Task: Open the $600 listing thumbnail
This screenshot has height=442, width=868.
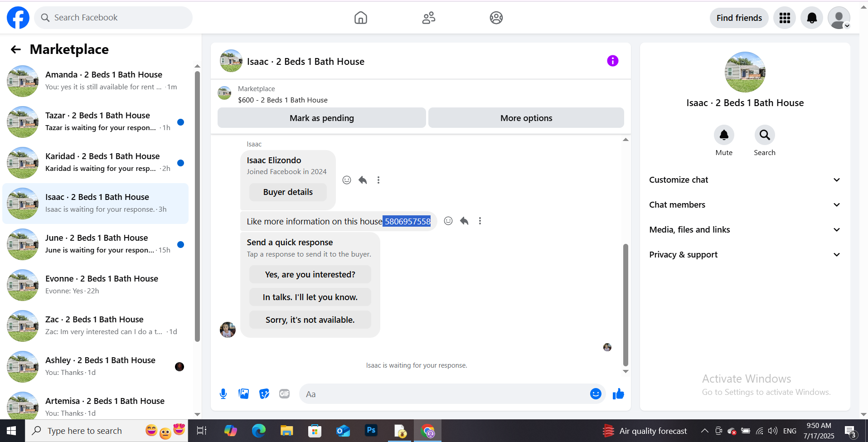Action: pyautogui.click(x=224, y=93)
